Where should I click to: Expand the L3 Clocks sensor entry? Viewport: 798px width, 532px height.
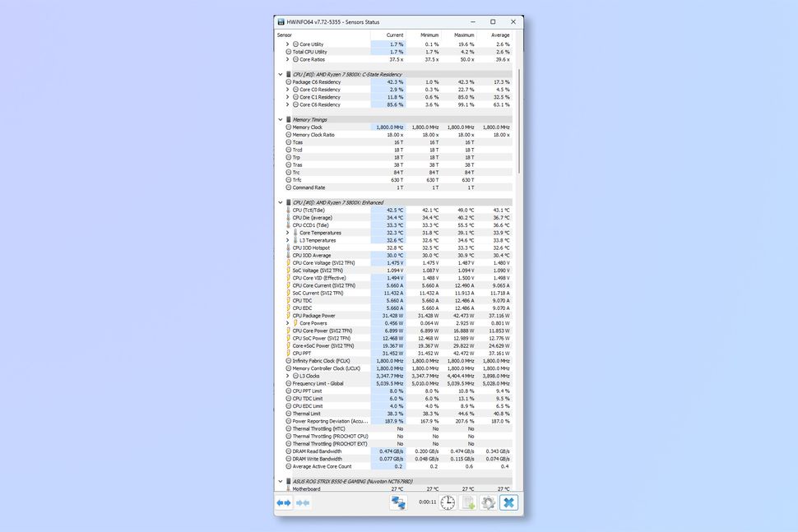tap(288, 376)
